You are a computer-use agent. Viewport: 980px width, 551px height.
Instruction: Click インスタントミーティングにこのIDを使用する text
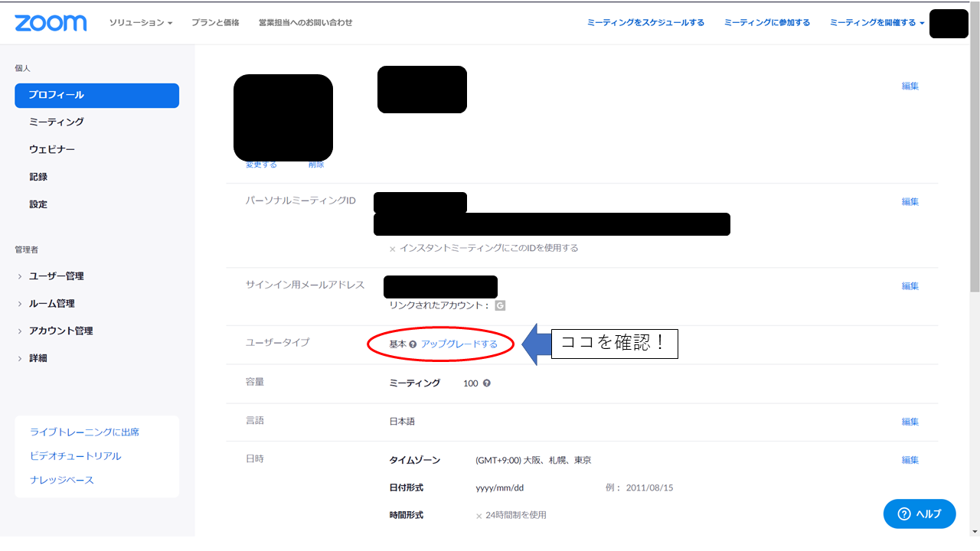coord(489,248)
